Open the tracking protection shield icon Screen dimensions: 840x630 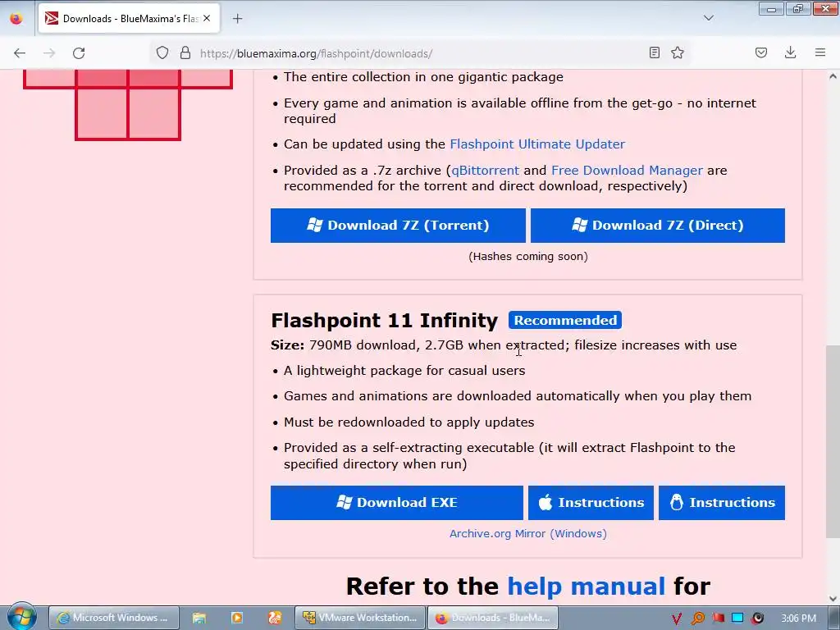click(x=162, y=53)
